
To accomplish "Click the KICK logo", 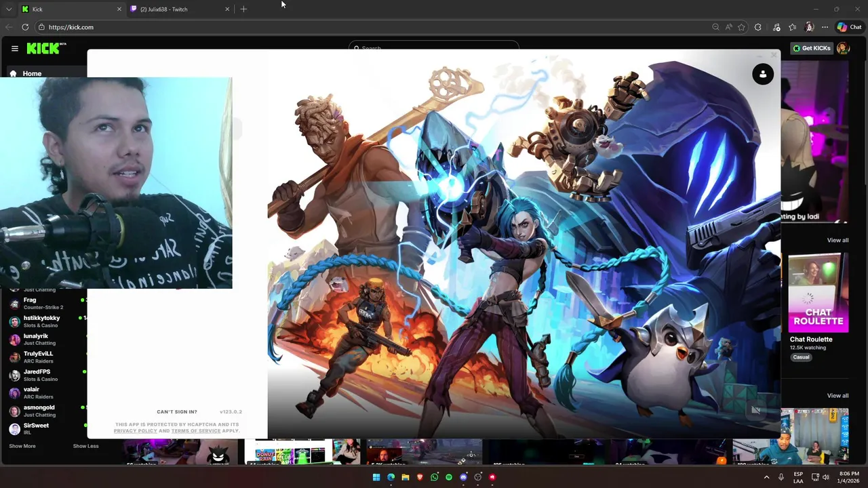I will click(46, 48).
